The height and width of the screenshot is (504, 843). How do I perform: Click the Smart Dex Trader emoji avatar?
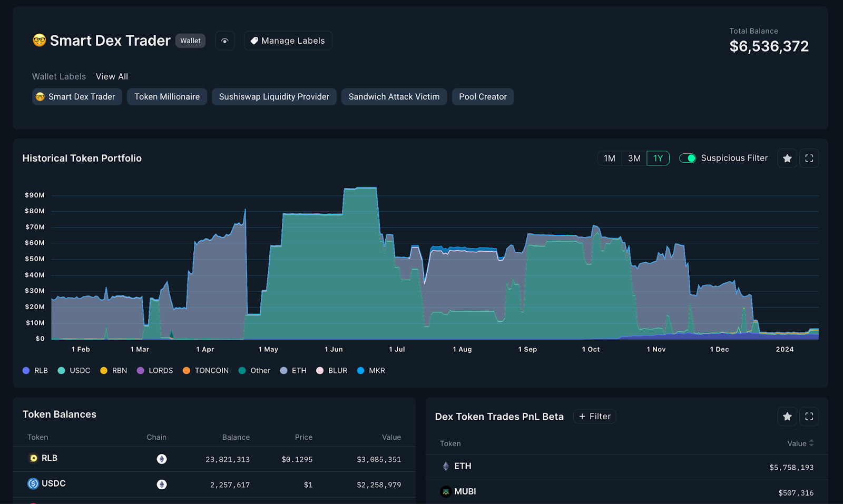click(38, 40)
